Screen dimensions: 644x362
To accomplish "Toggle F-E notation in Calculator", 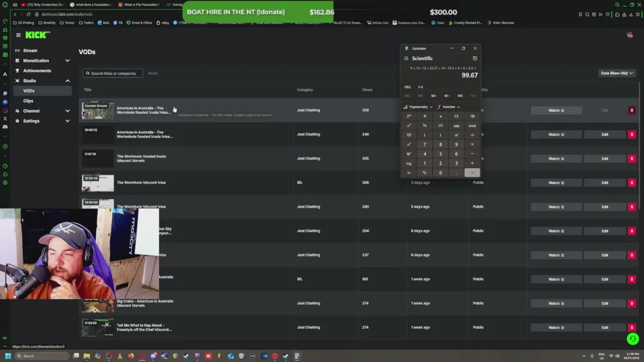I will coord(421,87).
